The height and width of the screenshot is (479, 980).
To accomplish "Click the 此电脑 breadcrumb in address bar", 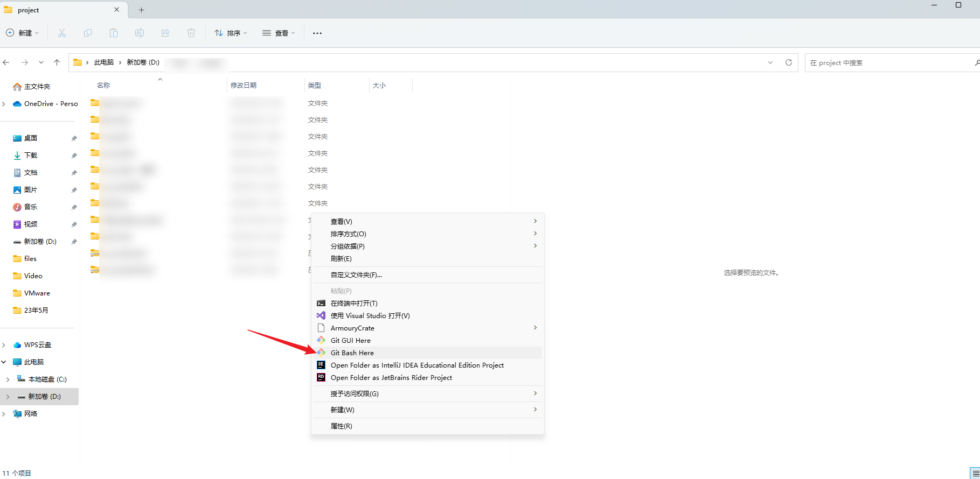I will 104,62.
